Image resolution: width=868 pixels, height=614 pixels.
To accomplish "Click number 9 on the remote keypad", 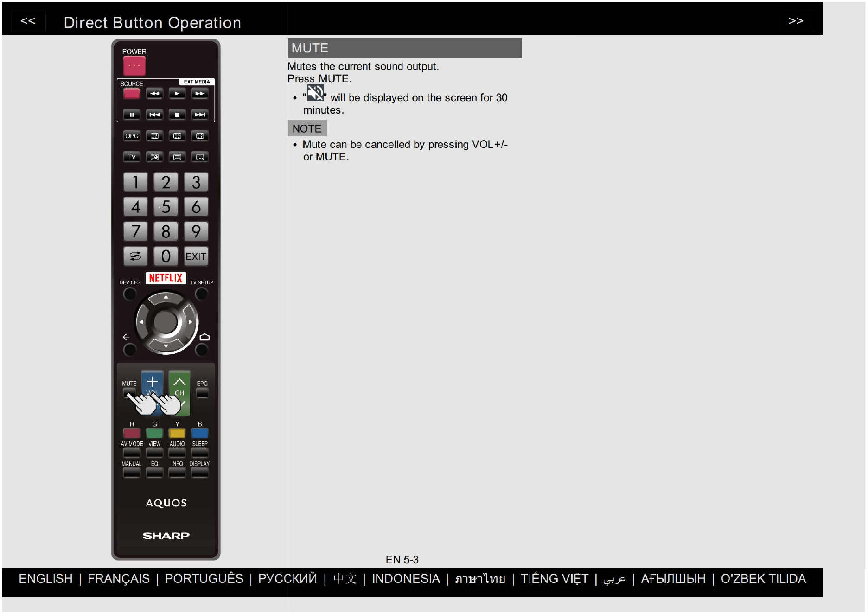I will pos(196,231).
